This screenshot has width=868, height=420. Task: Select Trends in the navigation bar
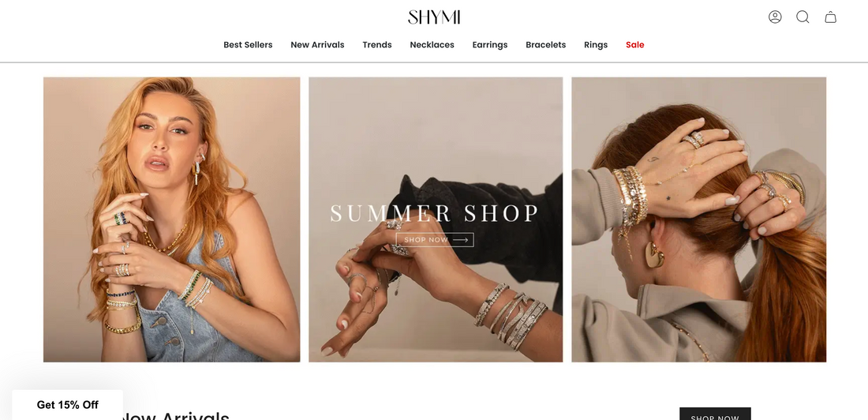[x=377, y=45]
